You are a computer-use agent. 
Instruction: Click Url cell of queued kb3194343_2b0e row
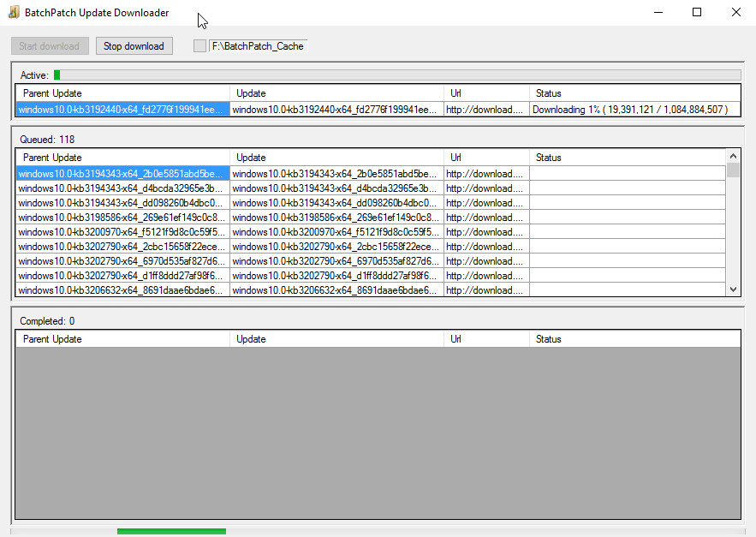(486, 174)
